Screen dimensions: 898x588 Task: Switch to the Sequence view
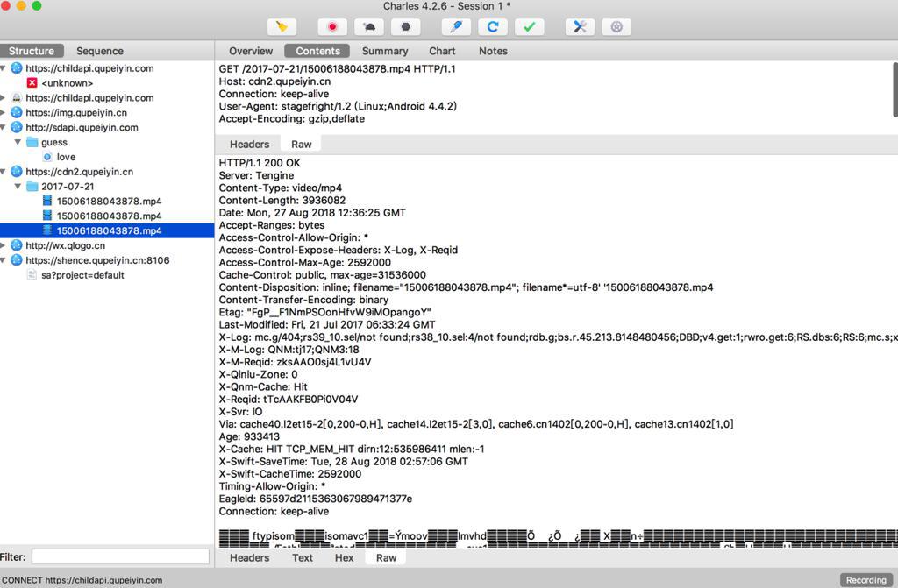coord(100,51)
